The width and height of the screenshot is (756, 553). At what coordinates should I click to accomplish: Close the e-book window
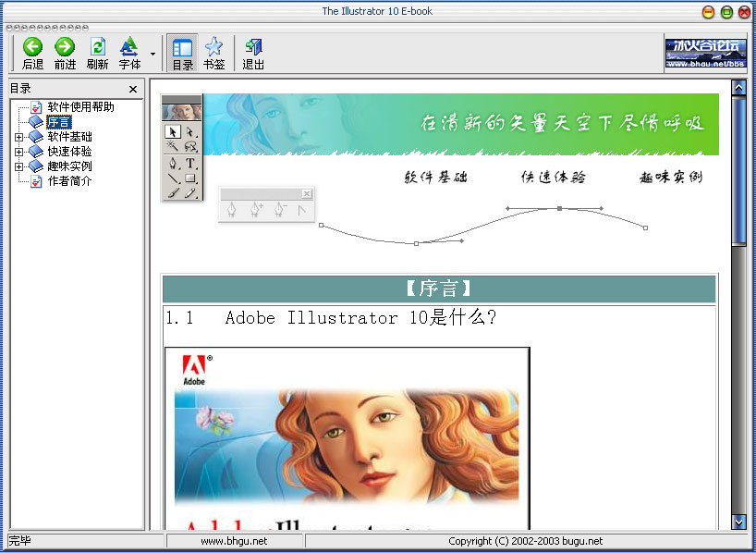pyautogui.click(x=744, y=12)
